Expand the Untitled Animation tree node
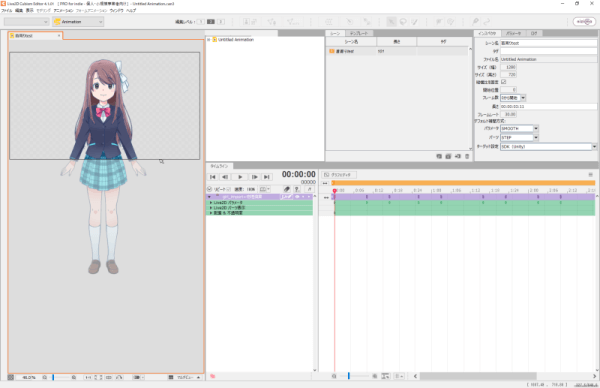Viewport: 600px width, 388px height. pyautogui.click(x=209, y=39)
